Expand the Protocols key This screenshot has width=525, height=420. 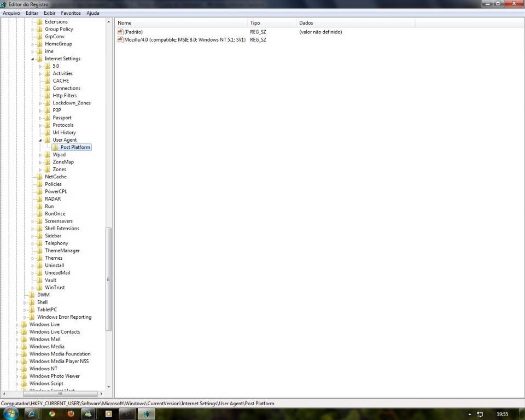40,125
